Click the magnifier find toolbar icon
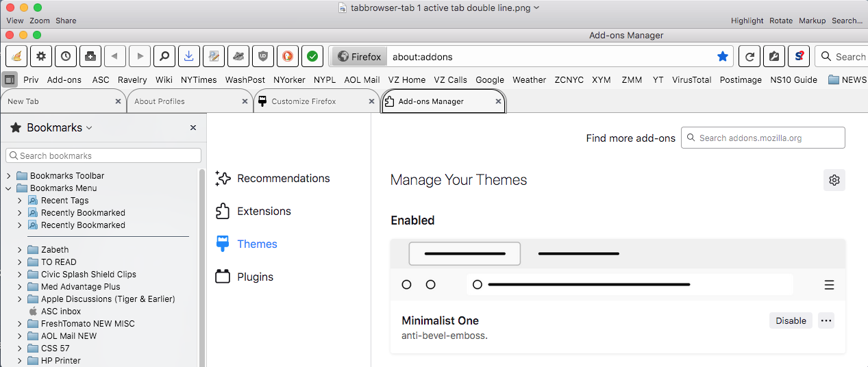 pos(164,56)
